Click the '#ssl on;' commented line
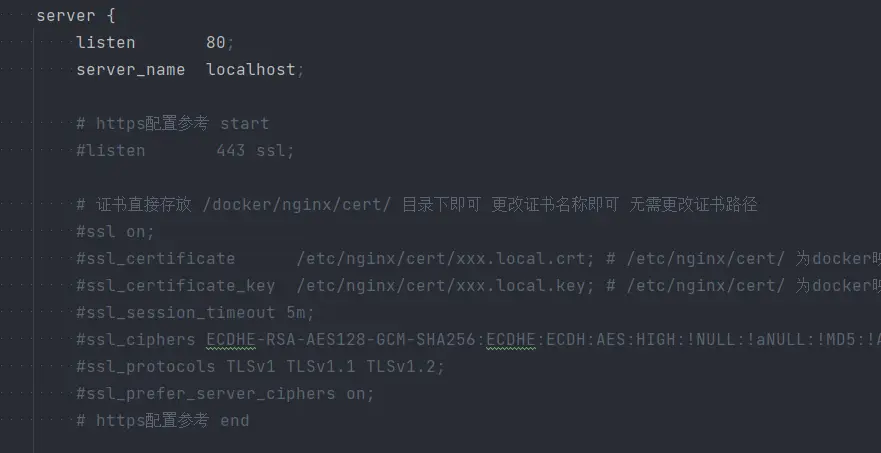 click(115, 232)
